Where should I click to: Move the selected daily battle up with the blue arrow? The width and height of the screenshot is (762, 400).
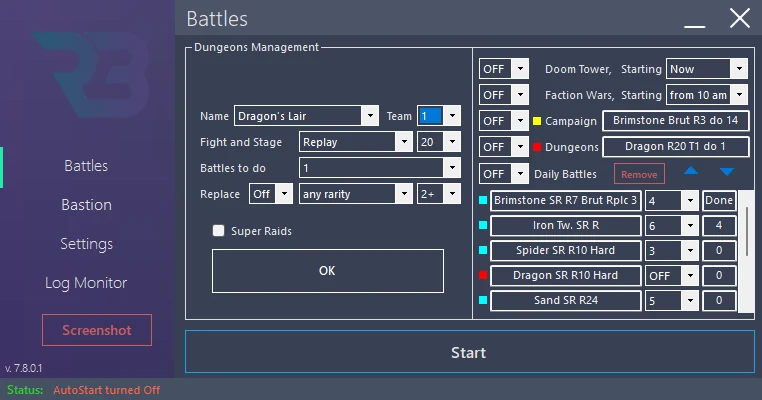pyautogui.click(x=691, y=171)
